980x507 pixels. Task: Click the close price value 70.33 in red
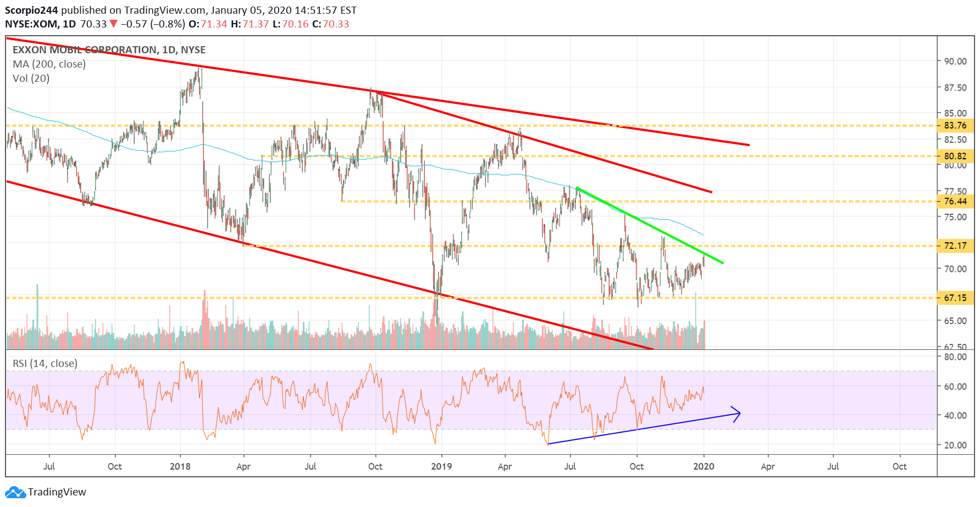(x=336, y=24)
